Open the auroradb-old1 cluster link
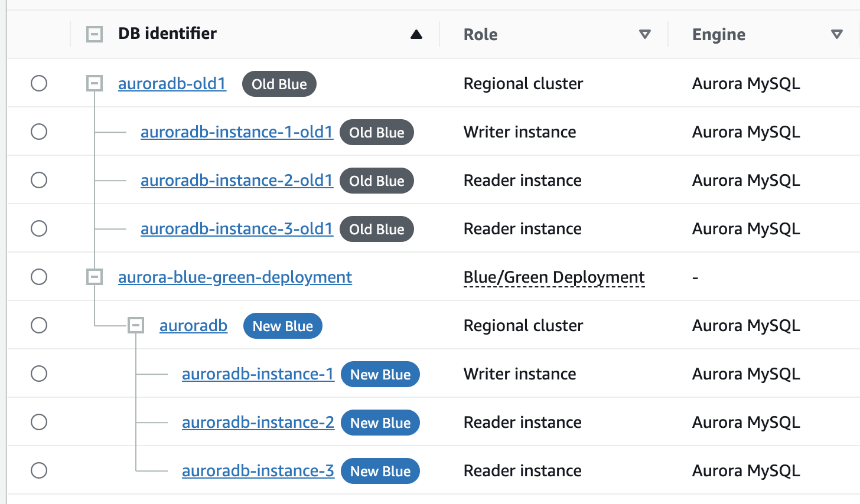Viewport: 860px width, 504px height. (x=172, y=84)
